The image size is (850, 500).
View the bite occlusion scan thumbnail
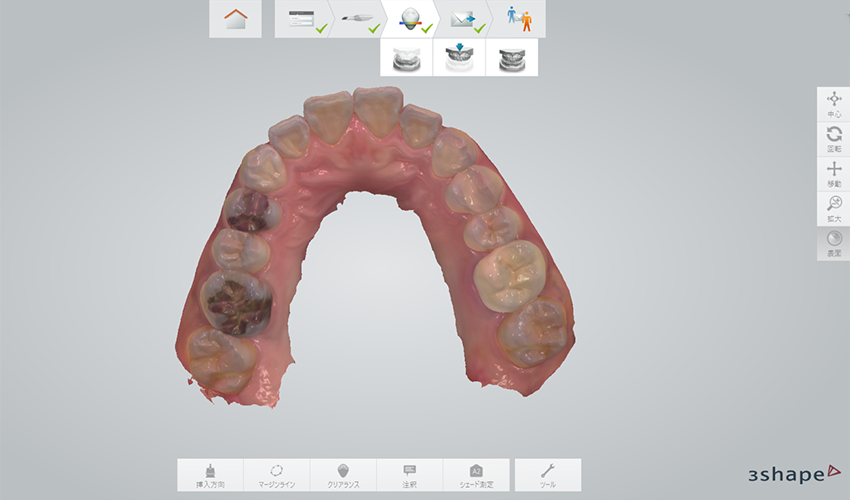(x=512, y=57)
